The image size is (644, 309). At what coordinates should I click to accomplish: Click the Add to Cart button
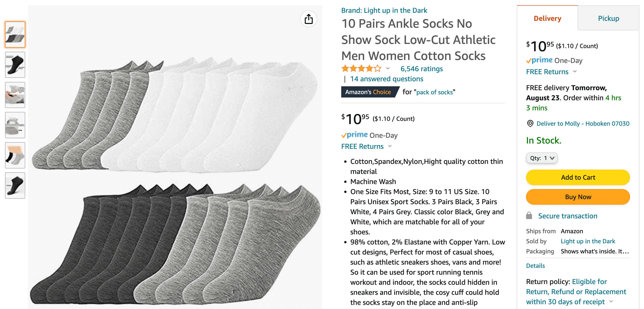coord(578,177)
